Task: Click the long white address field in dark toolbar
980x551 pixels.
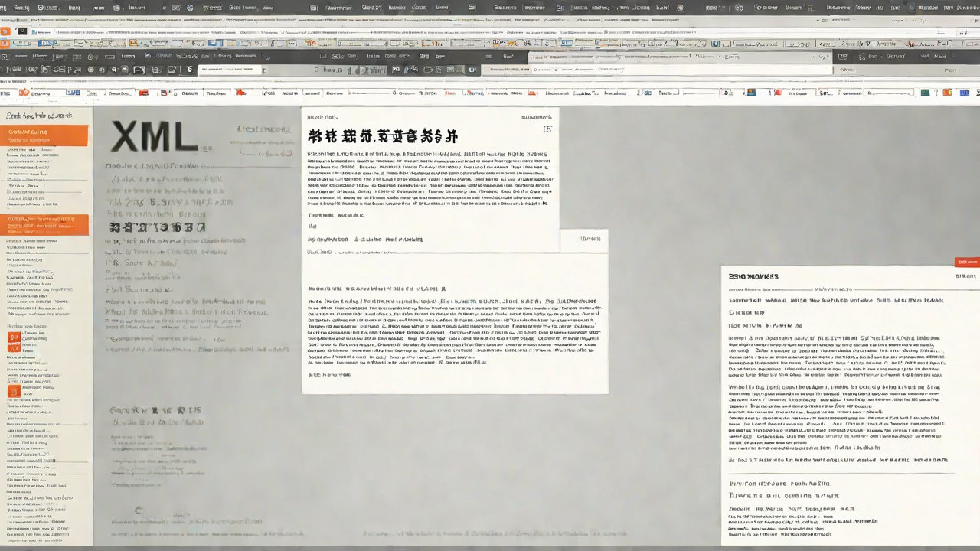Action: coord(658,70)
